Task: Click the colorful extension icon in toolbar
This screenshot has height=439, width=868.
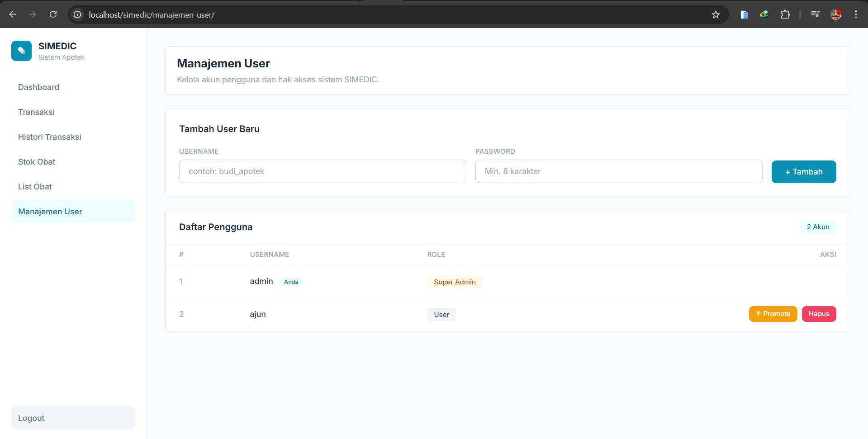Action: coord(764,14)
